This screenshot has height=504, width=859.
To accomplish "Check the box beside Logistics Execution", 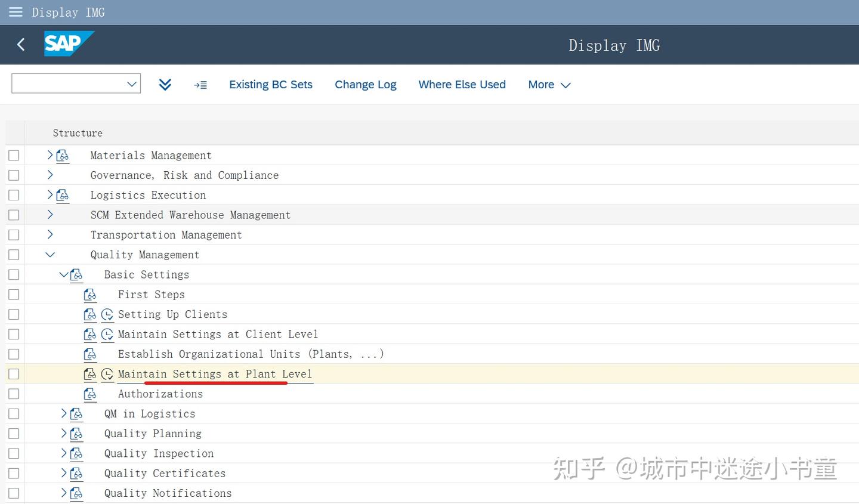I will (14, 194).
